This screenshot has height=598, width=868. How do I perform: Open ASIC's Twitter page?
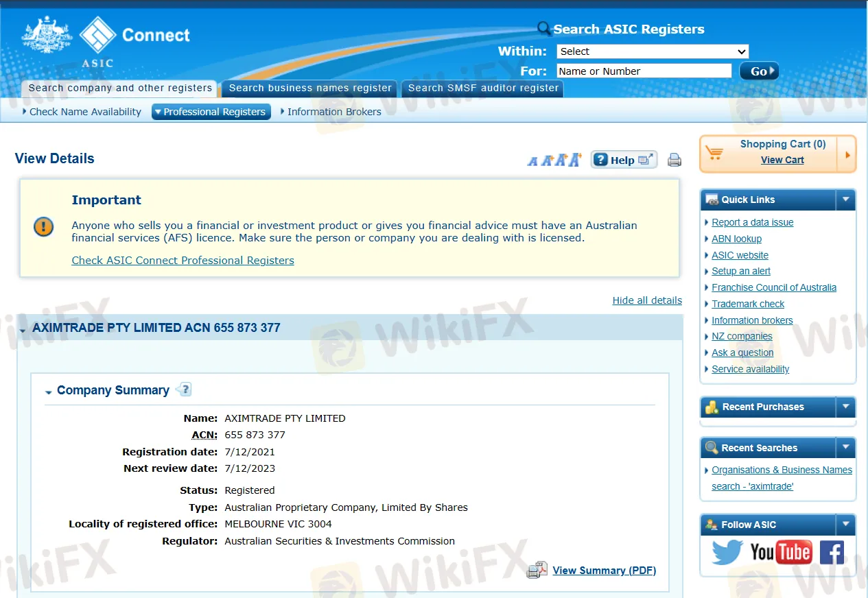click(727, 552)
